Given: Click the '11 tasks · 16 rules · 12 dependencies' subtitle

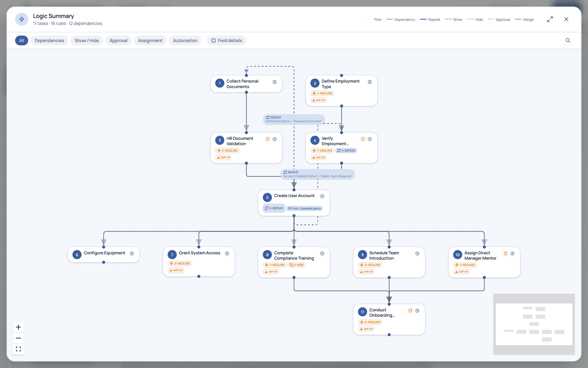Looking at the screenshot, I should pos(68,23).
